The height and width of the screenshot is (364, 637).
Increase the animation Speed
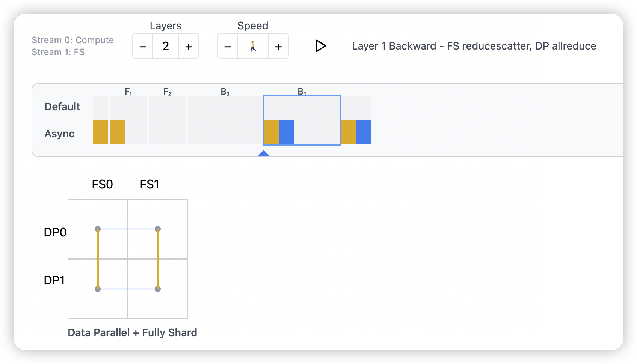278,47
